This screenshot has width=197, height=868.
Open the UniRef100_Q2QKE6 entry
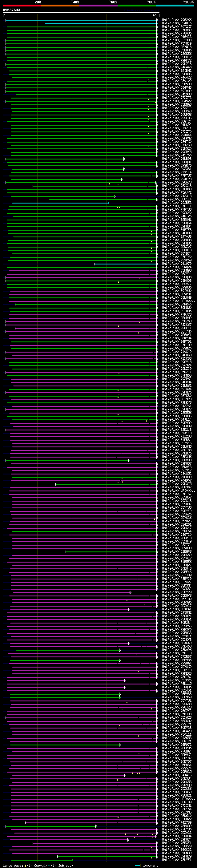tap(177, 54)
